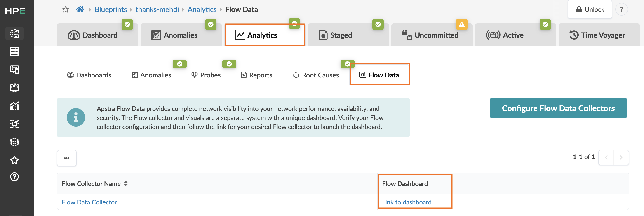
Task: Open the favorites star icon in sidebar
Action: pyautogui.click(x=14, y=160)
